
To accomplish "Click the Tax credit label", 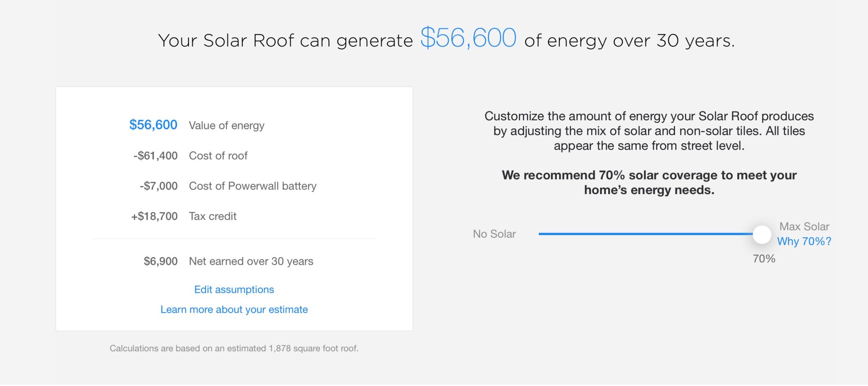I will pos(212,216).
